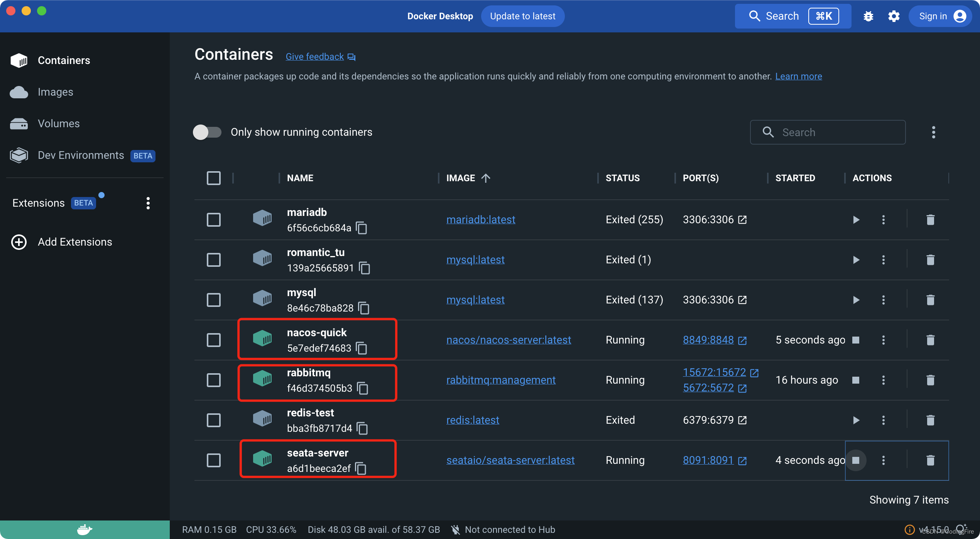
Task: Select the rabbitmq container checkbox
Action: (x=214, y=380)
